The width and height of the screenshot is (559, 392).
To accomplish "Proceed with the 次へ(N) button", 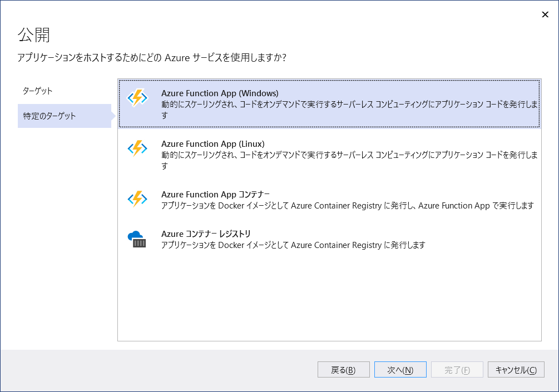I will point(400,370).
